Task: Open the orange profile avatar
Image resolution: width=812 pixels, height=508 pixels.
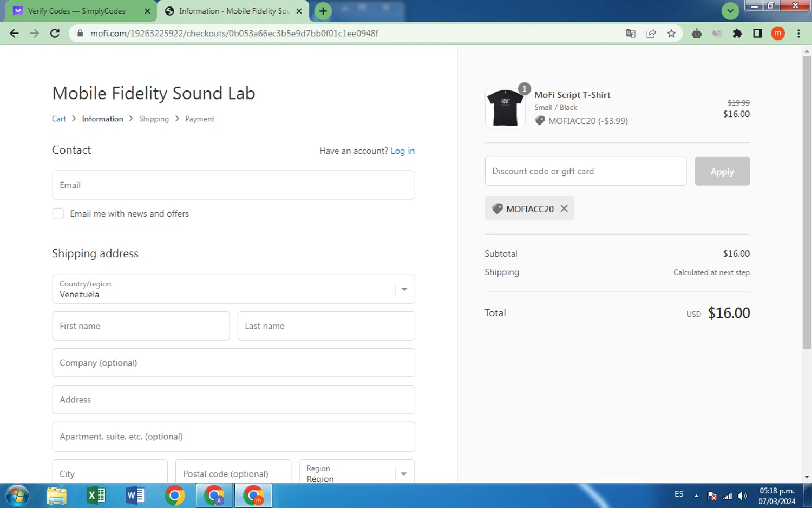Action: point(778,34)
